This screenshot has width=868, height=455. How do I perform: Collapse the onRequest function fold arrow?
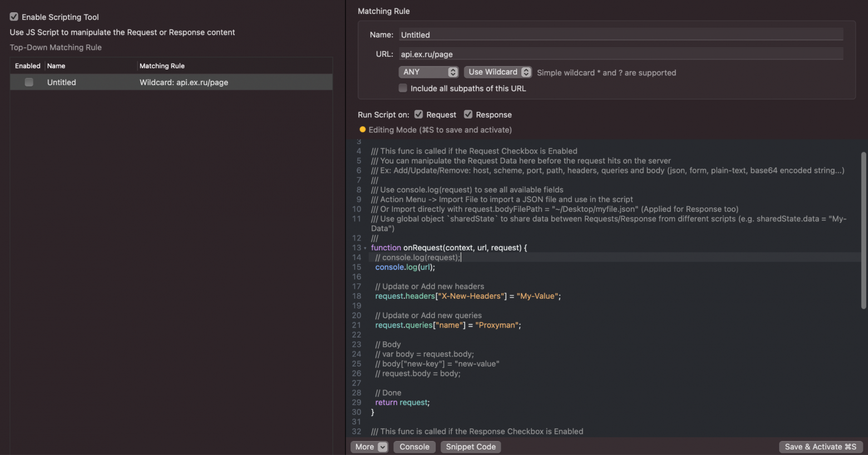[365, 248]
